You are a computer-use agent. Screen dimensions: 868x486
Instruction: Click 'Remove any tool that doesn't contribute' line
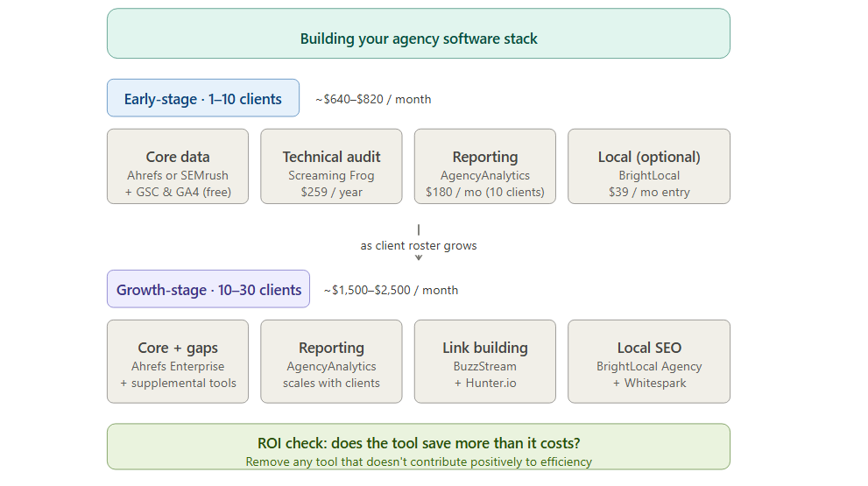pos(419,461)
